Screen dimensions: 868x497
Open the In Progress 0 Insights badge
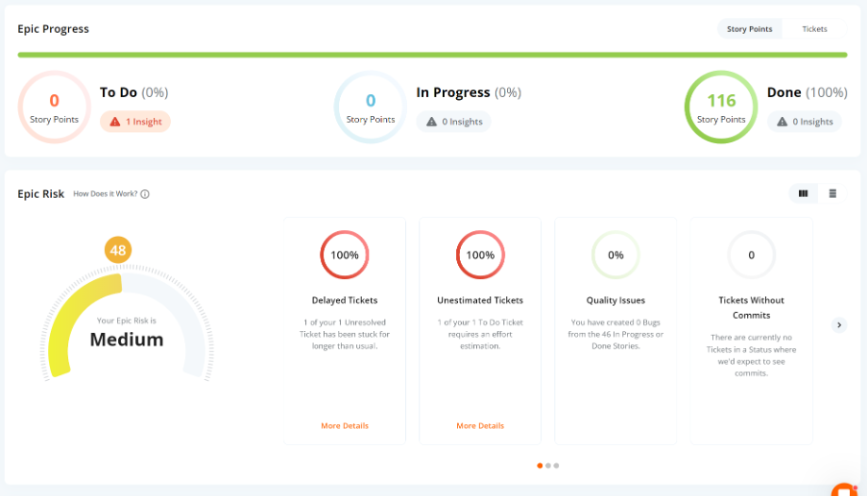(453, 122)
